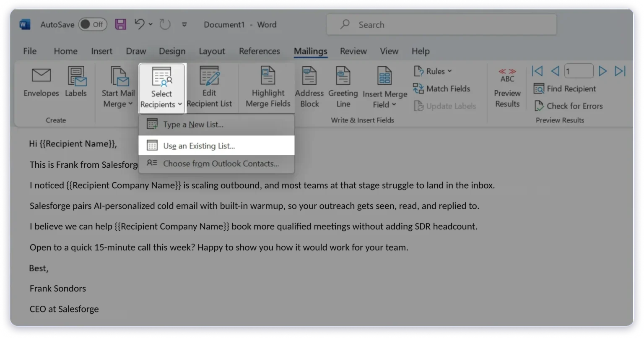Switch to the View tab
644x338 pixels.
tap(389, 51)
